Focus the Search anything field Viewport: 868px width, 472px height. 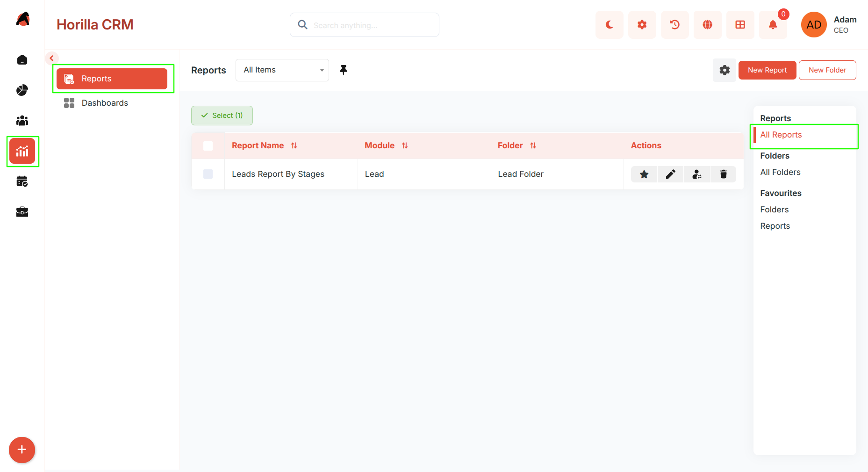(365, 25)
